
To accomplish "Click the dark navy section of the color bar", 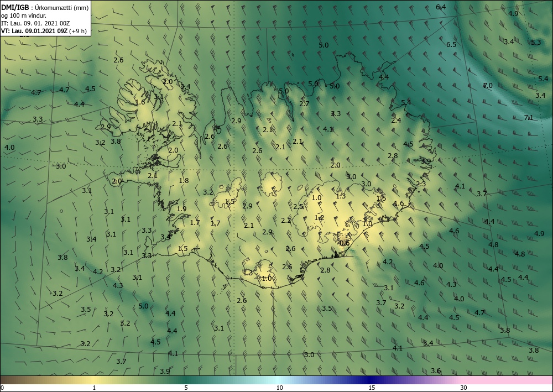I will point(371,380).
